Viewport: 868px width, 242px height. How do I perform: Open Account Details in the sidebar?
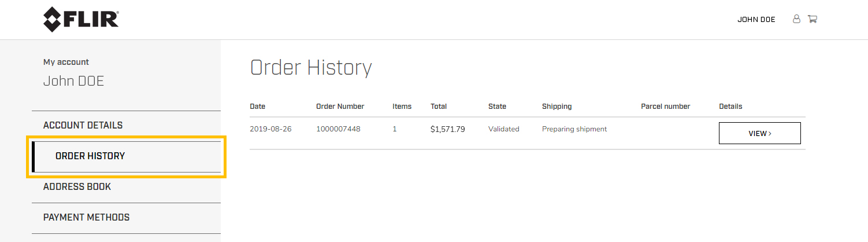(83, 125)
